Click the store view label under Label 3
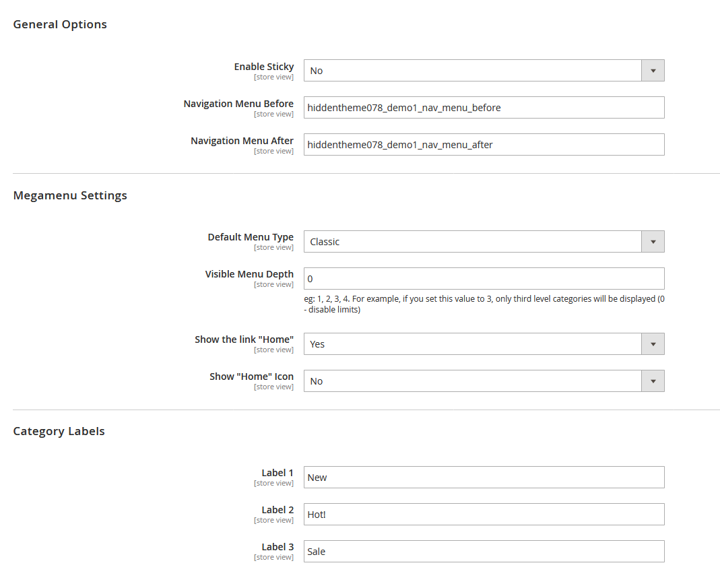The width and height of the screenshot is (720, 588). click(273, 557)
